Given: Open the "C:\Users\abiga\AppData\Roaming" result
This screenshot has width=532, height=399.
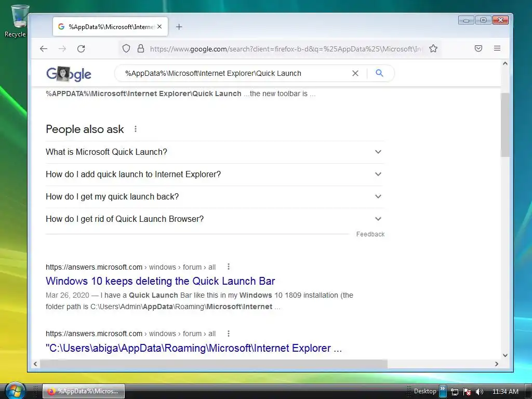Looking at the screenshot, I should pos(194,348).
